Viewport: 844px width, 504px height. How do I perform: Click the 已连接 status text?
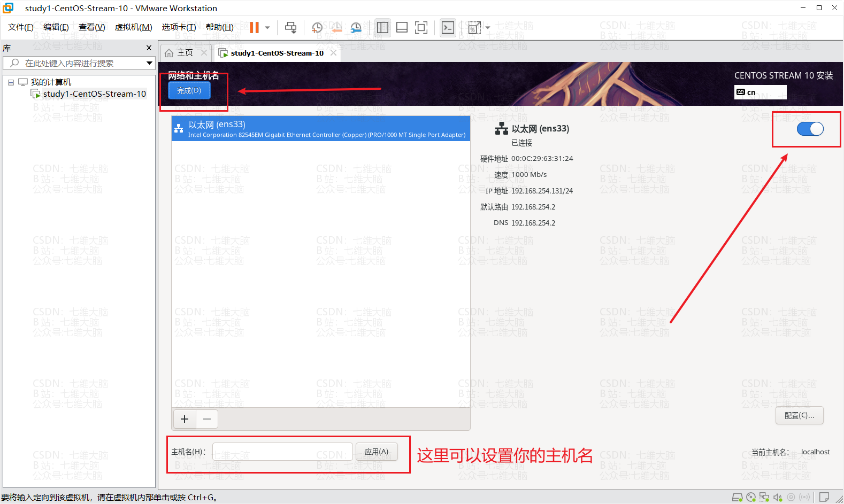coord(522,143)
